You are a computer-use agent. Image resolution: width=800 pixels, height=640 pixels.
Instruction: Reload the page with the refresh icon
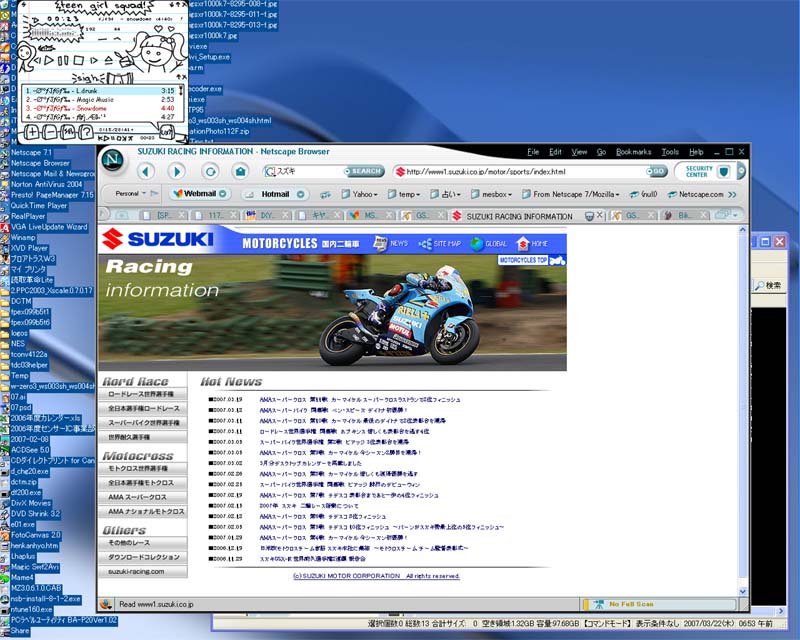(210, 171)
